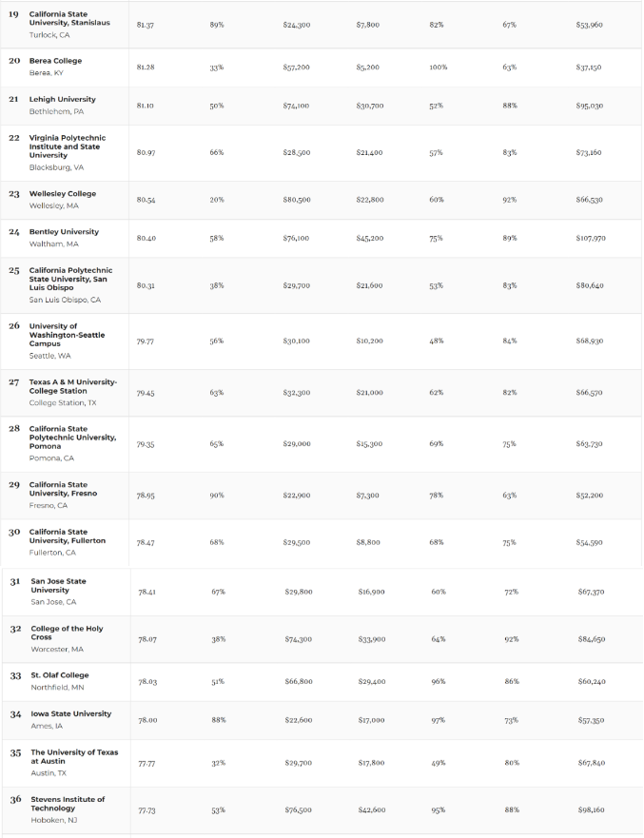The height and width of the screenshot is (838, 644).
Task: Open California State University, Fresno link
Action: pyautogui.click(x=63, y=489)
